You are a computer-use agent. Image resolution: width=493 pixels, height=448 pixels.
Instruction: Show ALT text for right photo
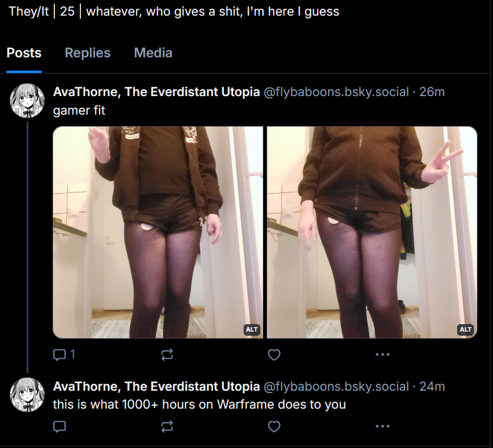tap(465, 330)
